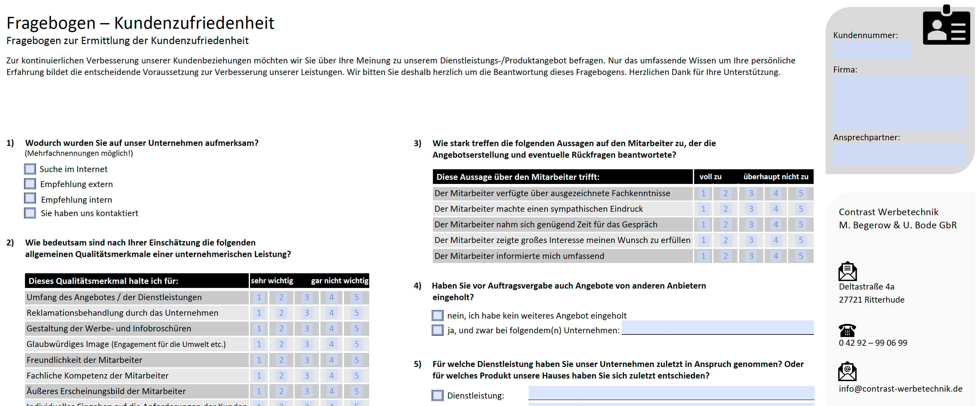Screen dimensions: 980x406
Task: Tick the 'Empfehlung extern' checkbox
Action: click(x=30, y=184)
